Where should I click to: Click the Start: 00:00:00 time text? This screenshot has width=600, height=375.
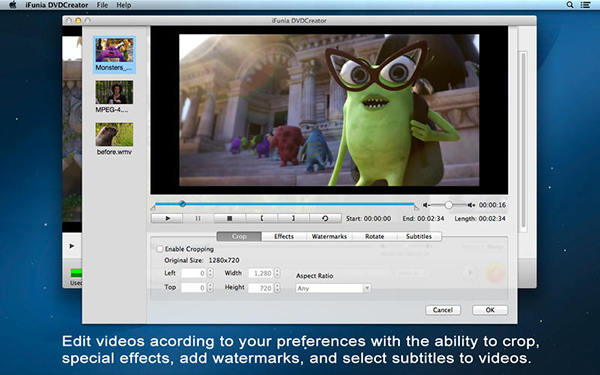[x=368, y=218]
